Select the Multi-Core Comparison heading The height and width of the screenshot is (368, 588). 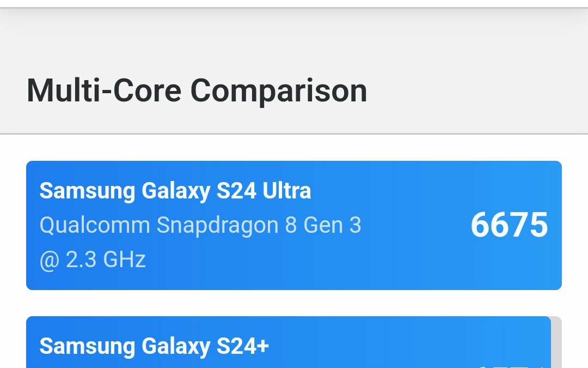198,90
